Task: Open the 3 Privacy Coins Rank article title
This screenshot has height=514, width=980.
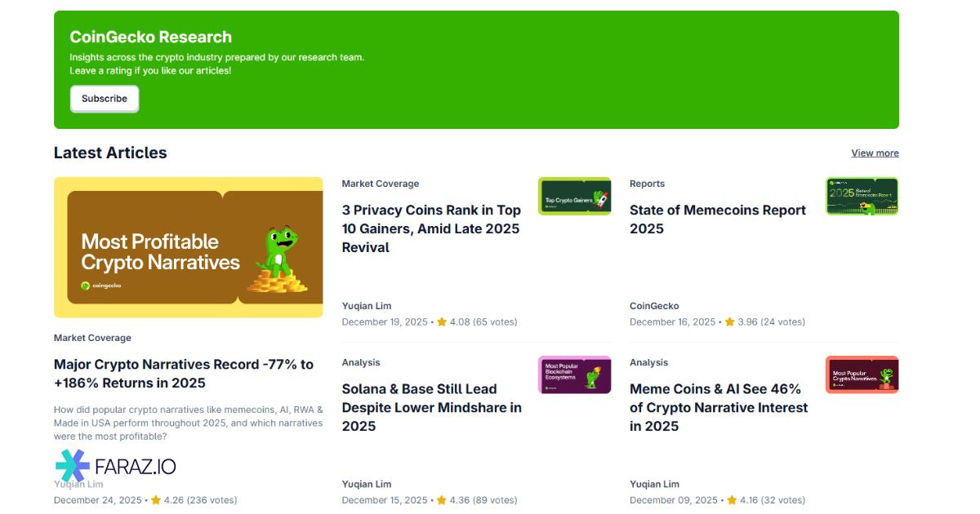Action: [431, 228]
